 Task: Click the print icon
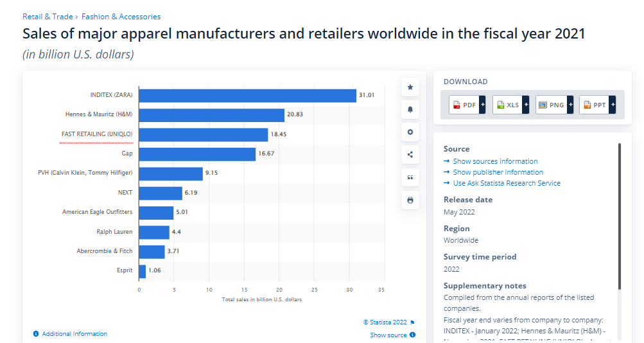coord(410,200)
